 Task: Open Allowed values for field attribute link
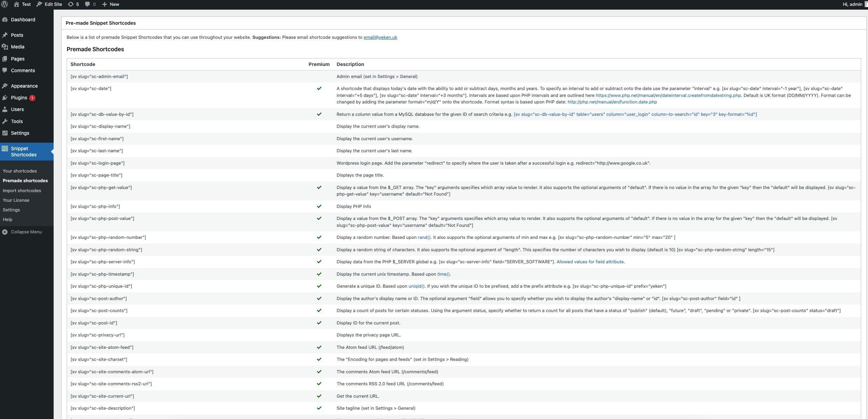(590, 262)
